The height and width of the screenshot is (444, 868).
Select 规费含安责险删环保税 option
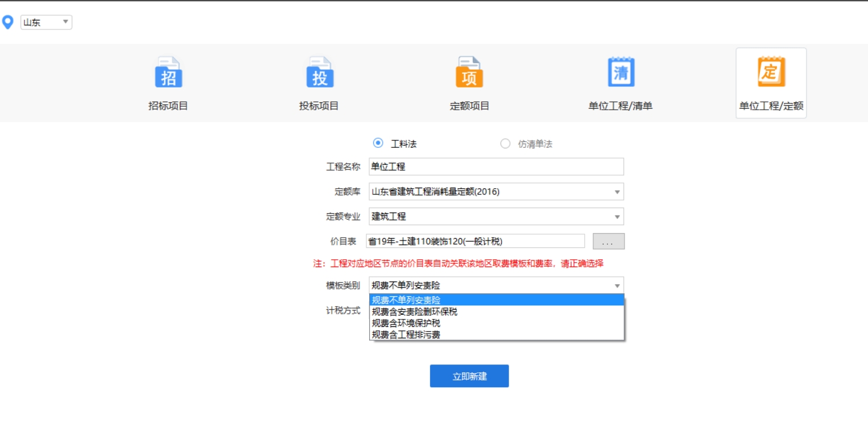(x=497, y=312)
